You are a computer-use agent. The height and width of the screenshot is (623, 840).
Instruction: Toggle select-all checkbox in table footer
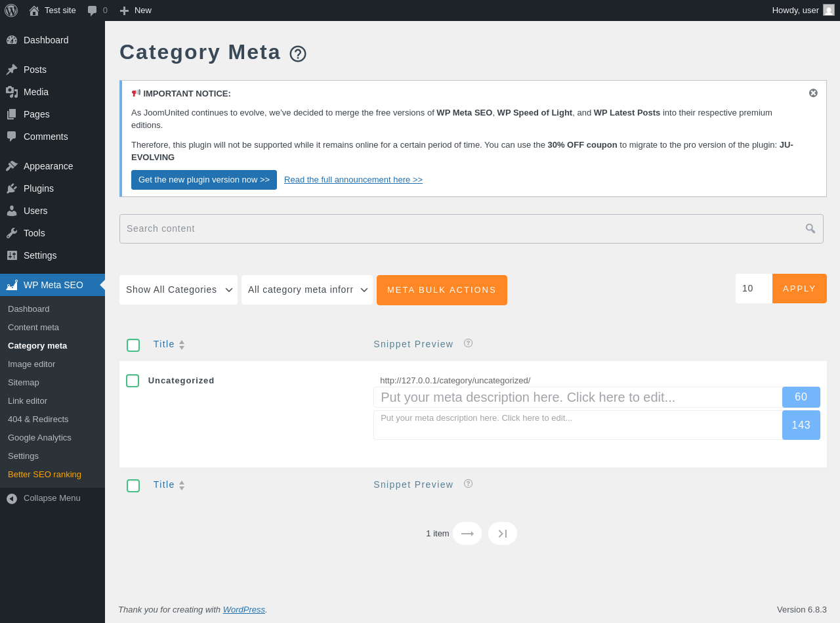coord(133,486)
